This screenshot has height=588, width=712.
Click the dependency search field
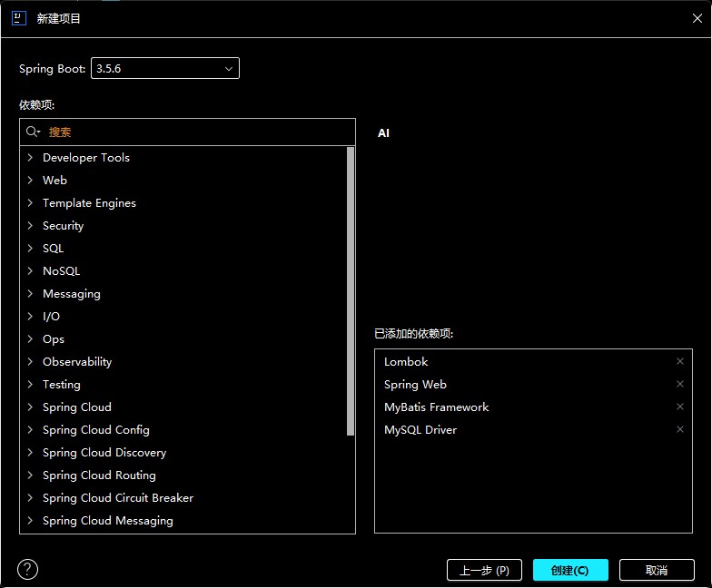(x=187, y=132)
